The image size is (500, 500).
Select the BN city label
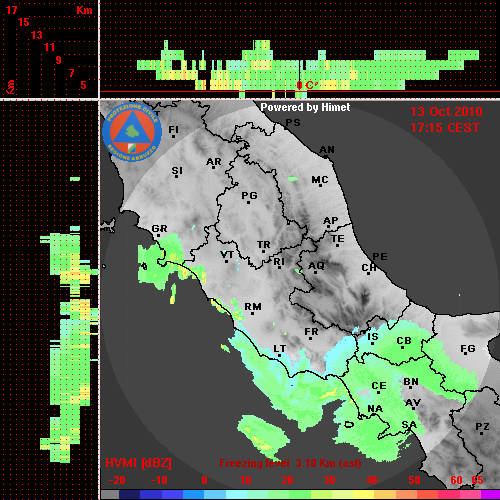(x=411, y=382)
